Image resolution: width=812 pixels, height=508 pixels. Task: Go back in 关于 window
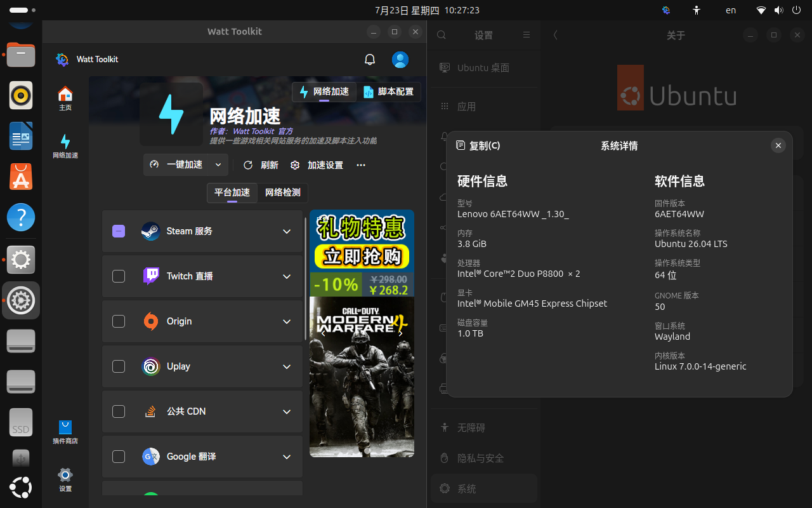pos(556,35)
